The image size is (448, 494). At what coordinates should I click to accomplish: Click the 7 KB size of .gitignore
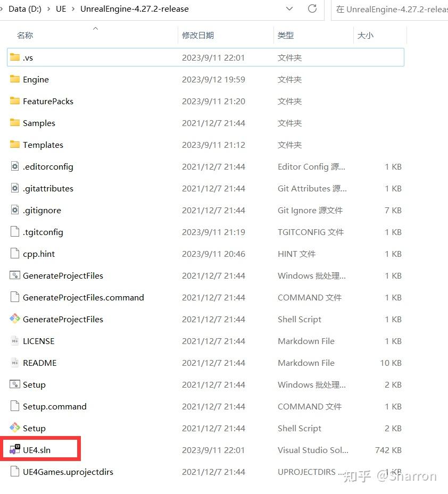point(393,210)
